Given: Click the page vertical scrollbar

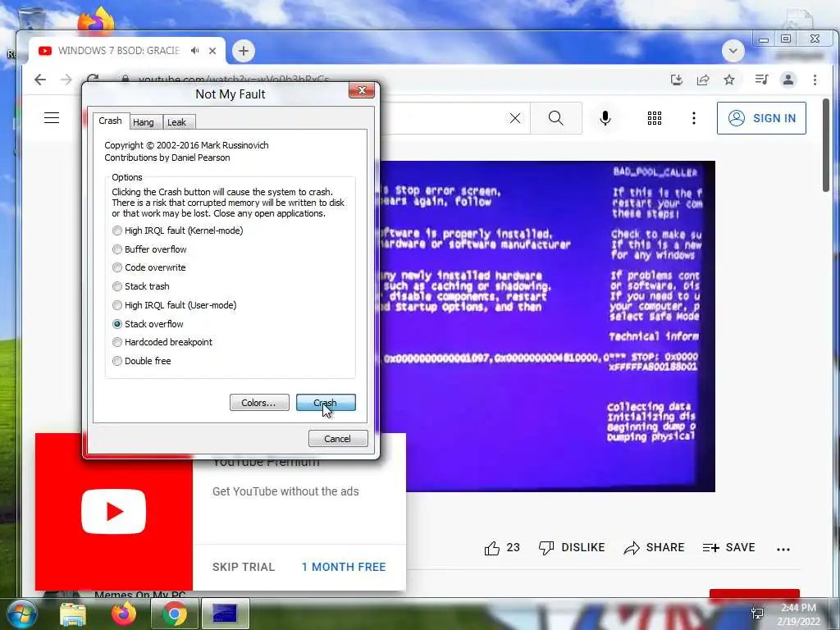Looking at the screenshot, I should tap(827, 144).
